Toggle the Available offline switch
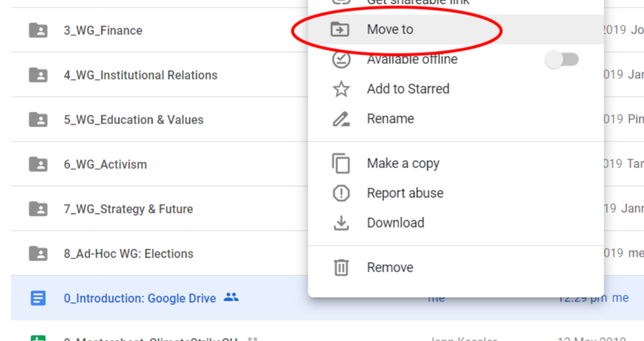The image size is (644, 341). click(561, 60)
